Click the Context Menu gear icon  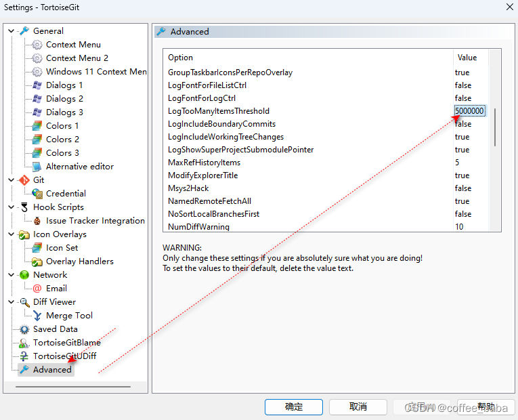point(37,45)
